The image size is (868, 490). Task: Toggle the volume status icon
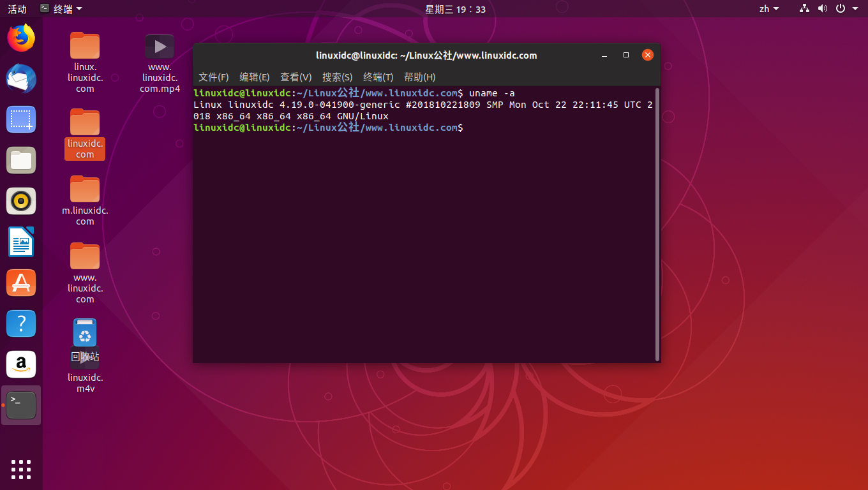coord(822,8)
